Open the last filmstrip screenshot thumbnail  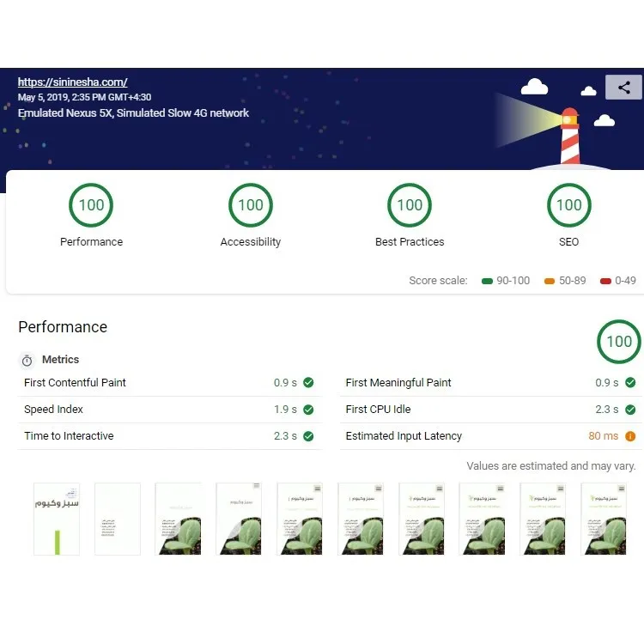(604, 519)
